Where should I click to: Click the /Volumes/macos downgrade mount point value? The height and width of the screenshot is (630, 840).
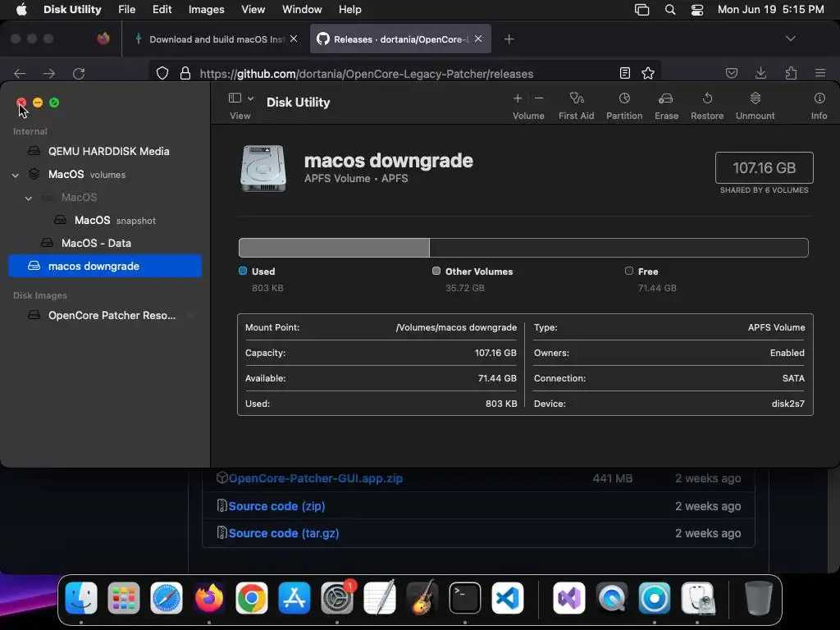456,327
